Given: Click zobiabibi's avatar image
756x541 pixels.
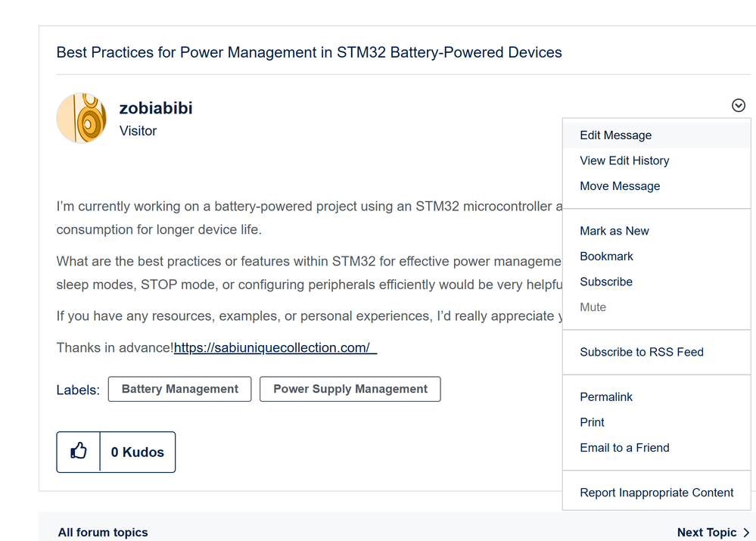Looking at the screenshot, I should 82,118.
